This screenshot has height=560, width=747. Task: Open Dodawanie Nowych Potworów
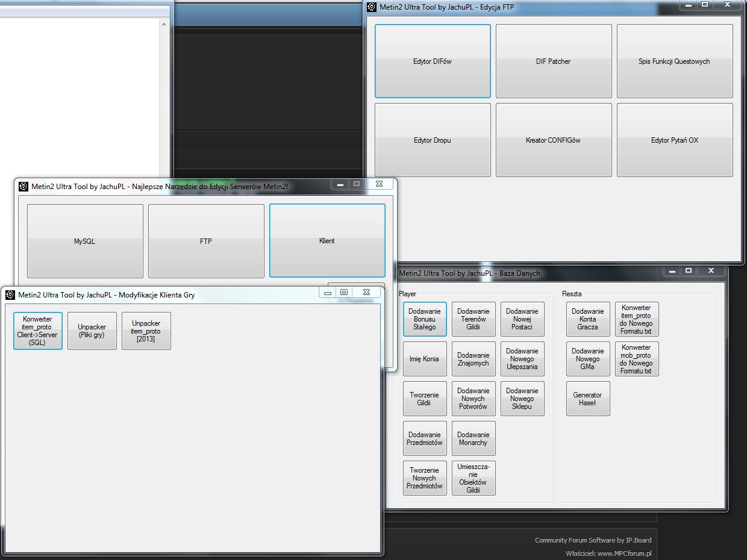click(474, 399)
